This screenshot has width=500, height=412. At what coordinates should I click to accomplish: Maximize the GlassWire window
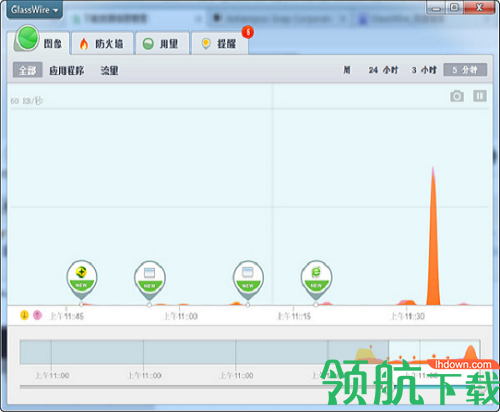[454, 7]
